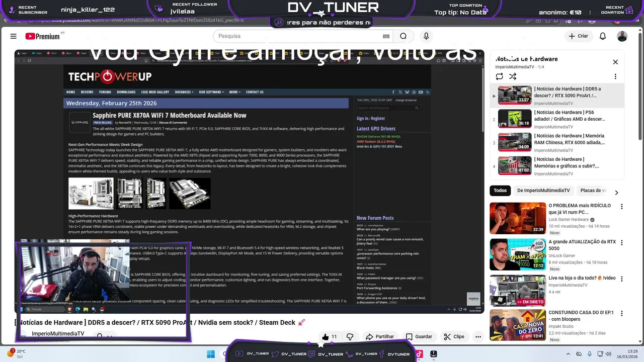The image size is (644, 362).
Task: Toggle loop playlist
Action: 499,76
